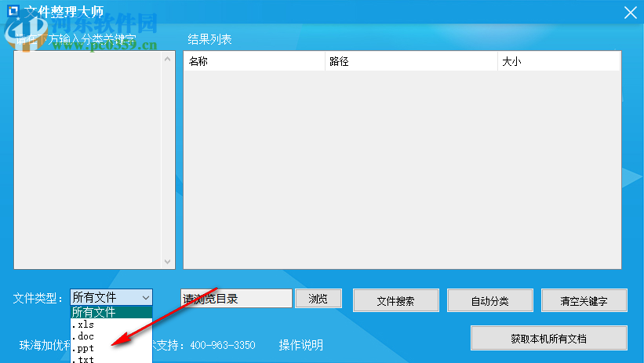
Task: Close the 文件整理大师 window
Action: (x=631, y=13)
